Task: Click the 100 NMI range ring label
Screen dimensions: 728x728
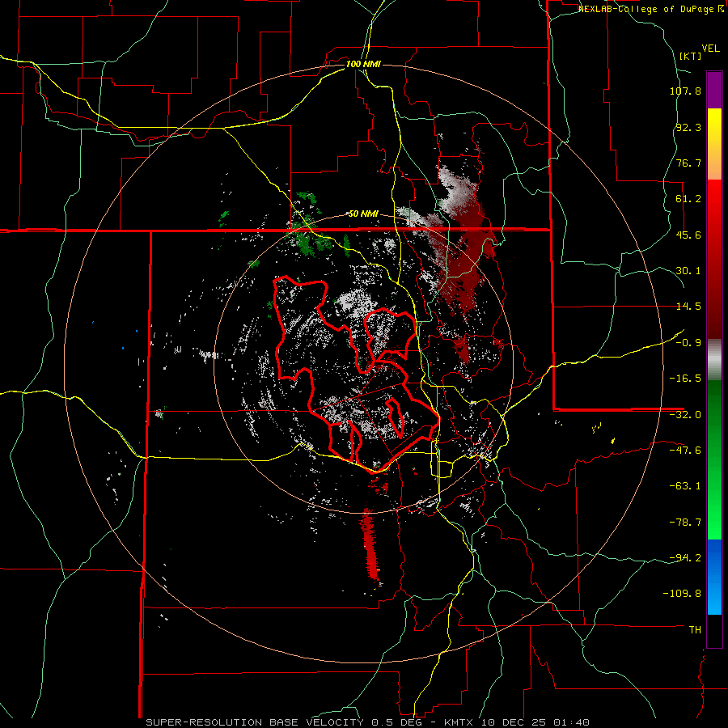Action: (x=363, y=64)
